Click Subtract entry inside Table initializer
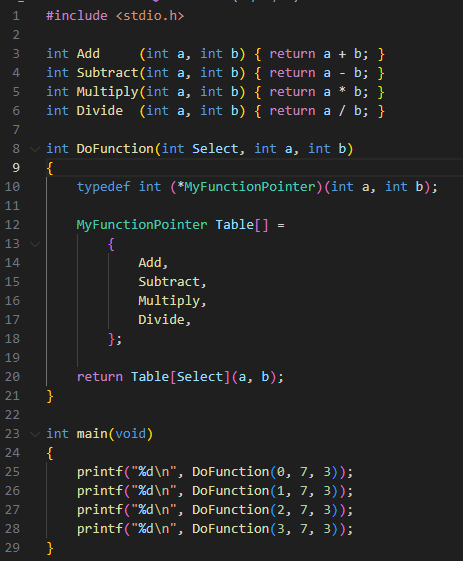This screenshot has height=561, width=463. [169, 282]
